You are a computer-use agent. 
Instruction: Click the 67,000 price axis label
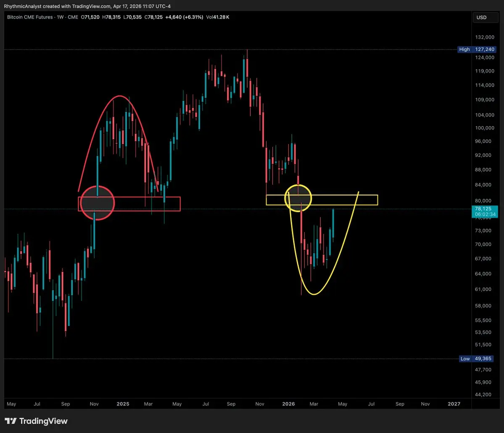[x=483, y=259]
